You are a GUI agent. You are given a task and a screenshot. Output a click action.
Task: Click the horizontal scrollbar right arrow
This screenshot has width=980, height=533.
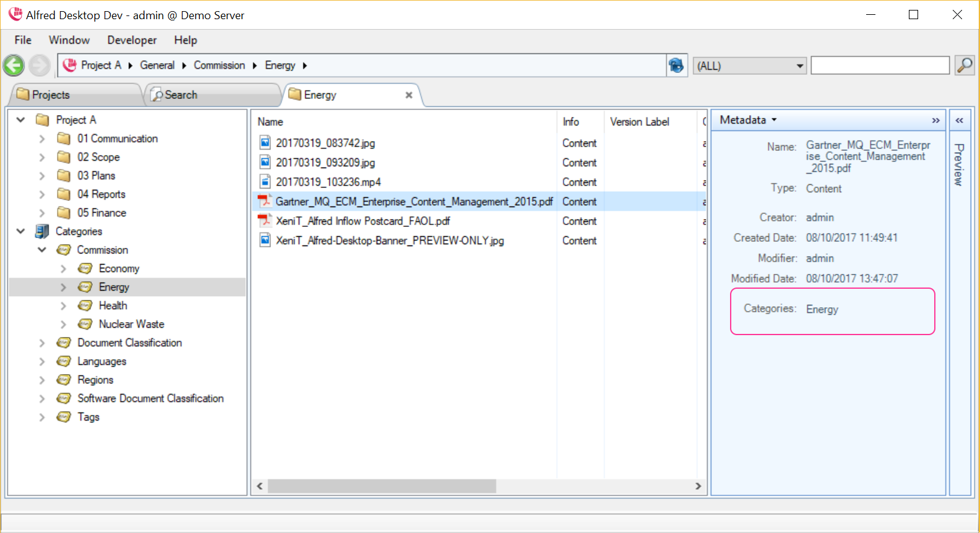[x=698, y=486]
